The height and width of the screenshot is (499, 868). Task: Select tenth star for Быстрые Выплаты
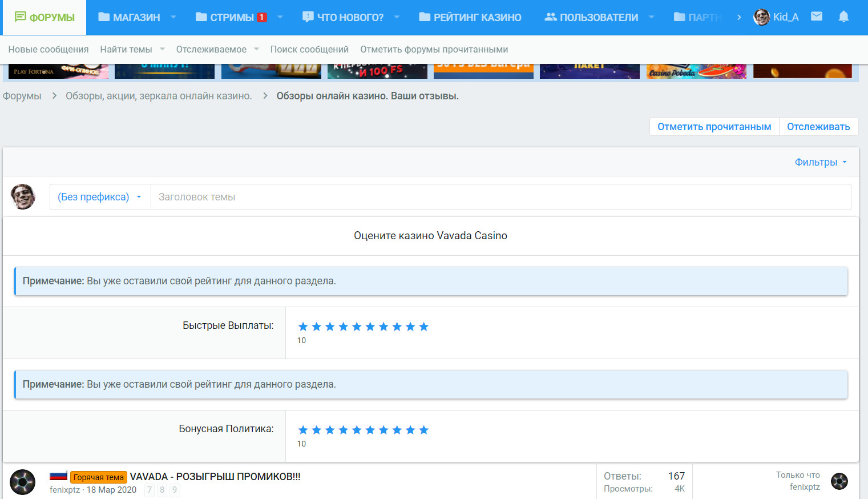pos(423,327)
